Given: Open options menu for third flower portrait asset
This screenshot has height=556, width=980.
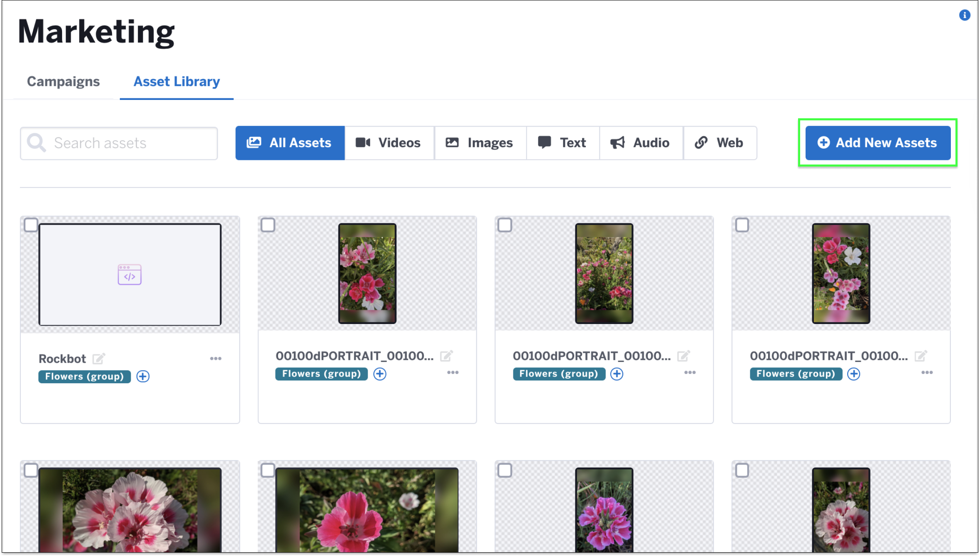Looking at the screenshot, I should pyautogui.click(x=927, y=372).
